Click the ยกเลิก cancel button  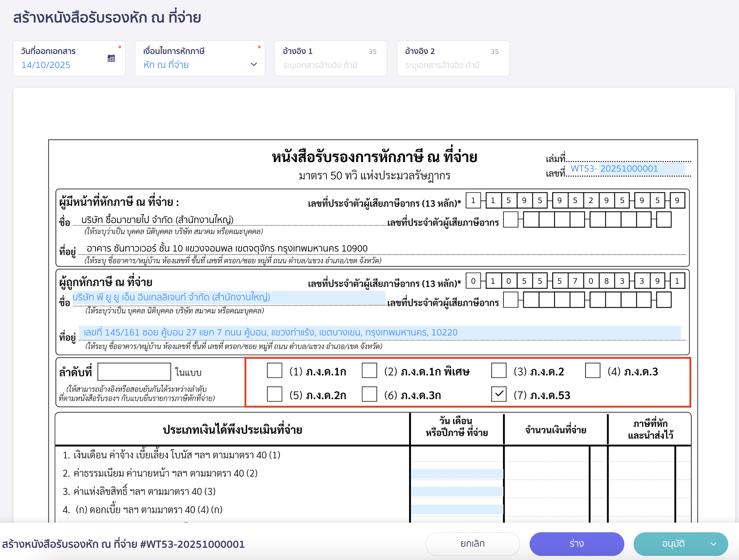(472, 544)
